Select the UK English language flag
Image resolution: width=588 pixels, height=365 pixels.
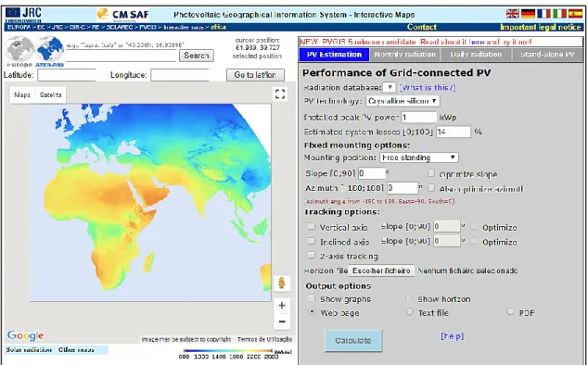pos(512,14)
